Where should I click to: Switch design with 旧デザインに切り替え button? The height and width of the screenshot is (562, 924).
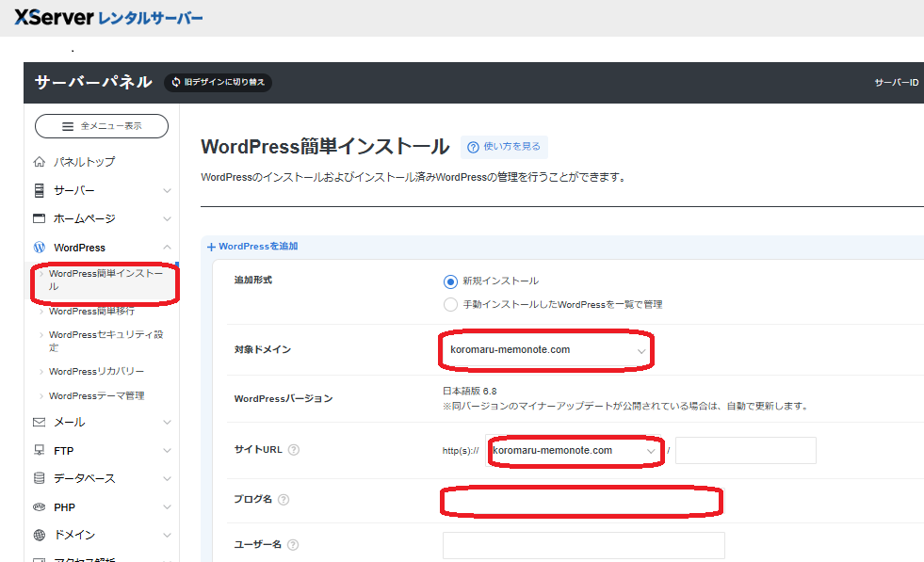(218, 82)
